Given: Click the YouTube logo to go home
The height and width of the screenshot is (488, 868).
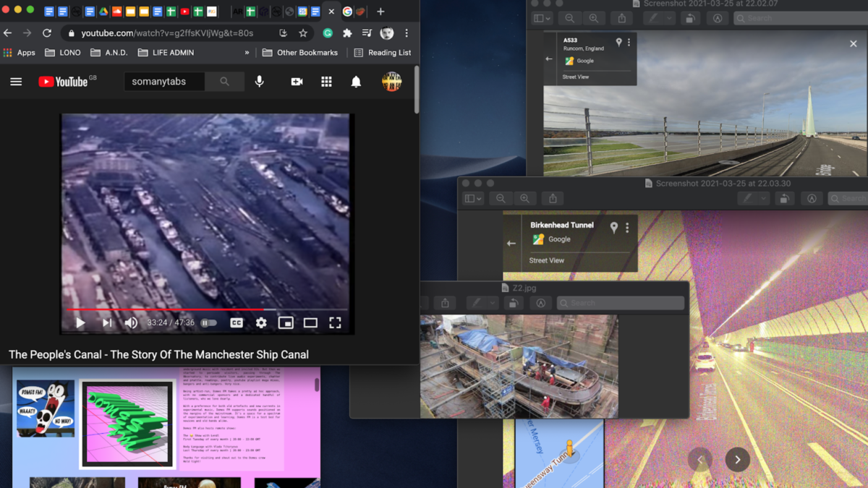Looking at the screenshot, I should pyautogui.click(x=63, y=82).
